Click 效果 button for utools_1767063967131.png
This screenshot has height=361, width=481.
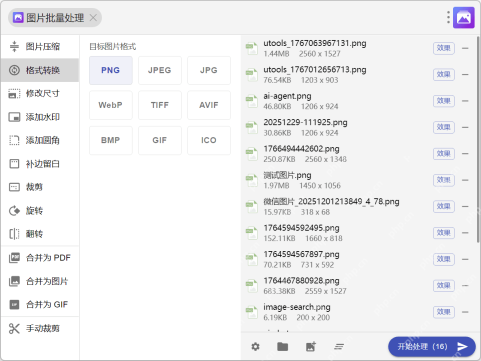click(444, 48)
